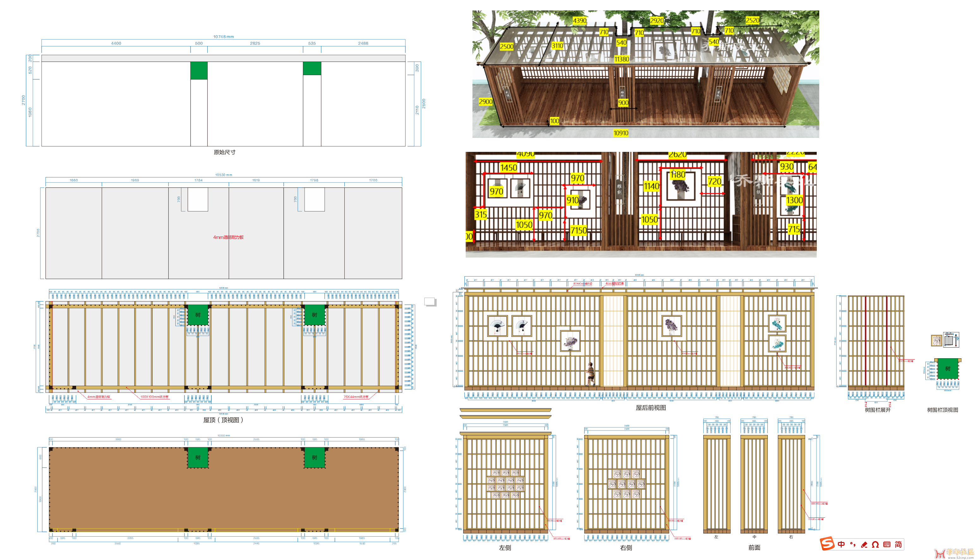Click the 10530 mm dimension above the panel layout

(224, 175)
